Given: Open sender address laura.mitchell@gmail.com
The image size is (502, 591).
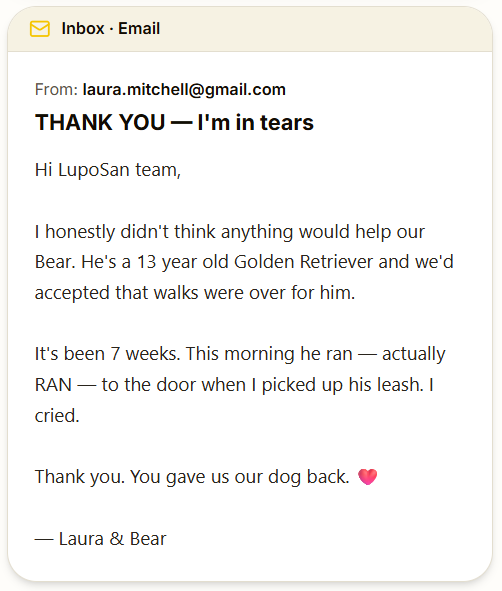Looking at the screenshot, I should [x=184, y=90].
